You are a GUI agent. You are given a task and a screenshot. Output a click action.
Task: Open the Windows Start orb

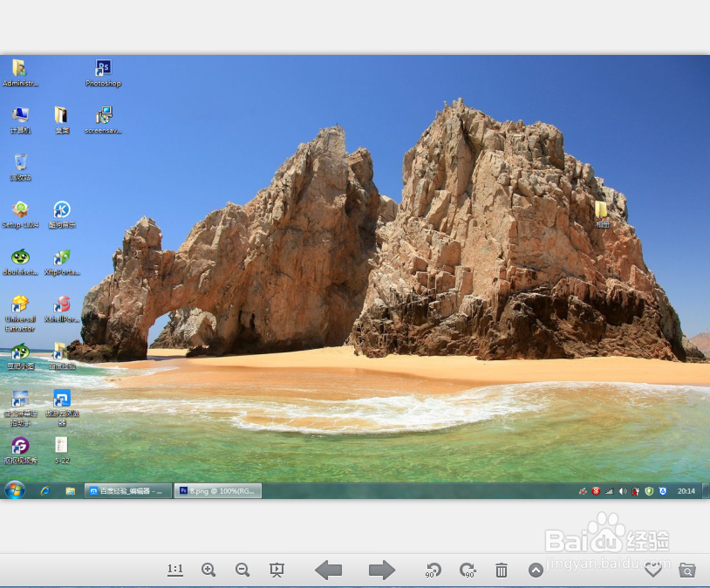click(x=15, y=490)
